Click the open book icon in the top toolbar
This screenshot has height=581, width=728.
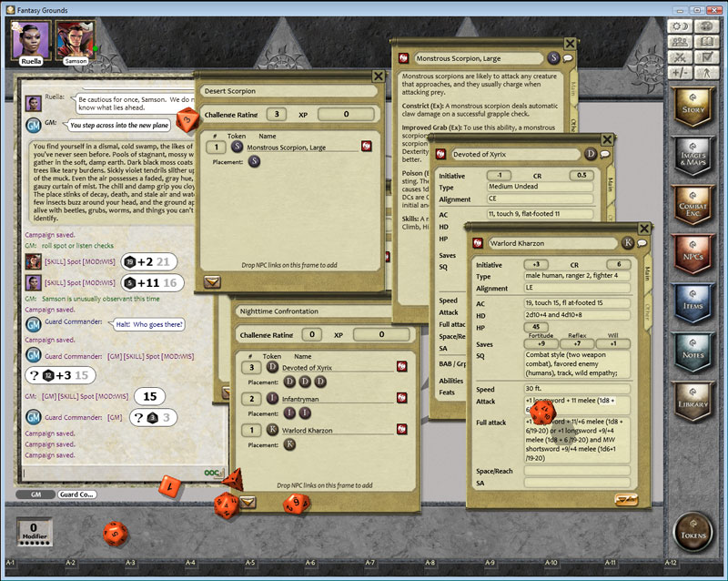pyautogui.click(x=707, y=41)
